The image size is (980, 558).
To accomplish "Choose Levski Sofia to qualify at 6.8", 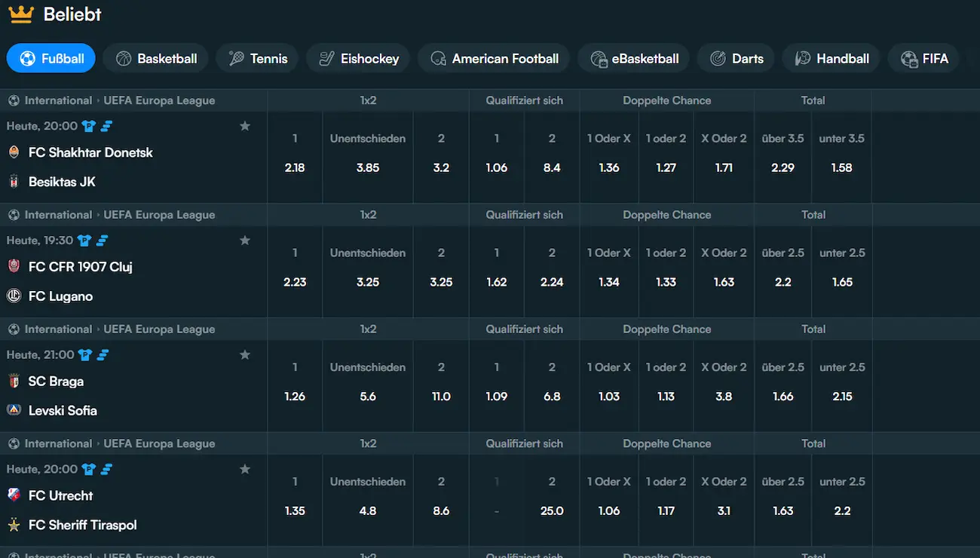I will click(552, 386).
